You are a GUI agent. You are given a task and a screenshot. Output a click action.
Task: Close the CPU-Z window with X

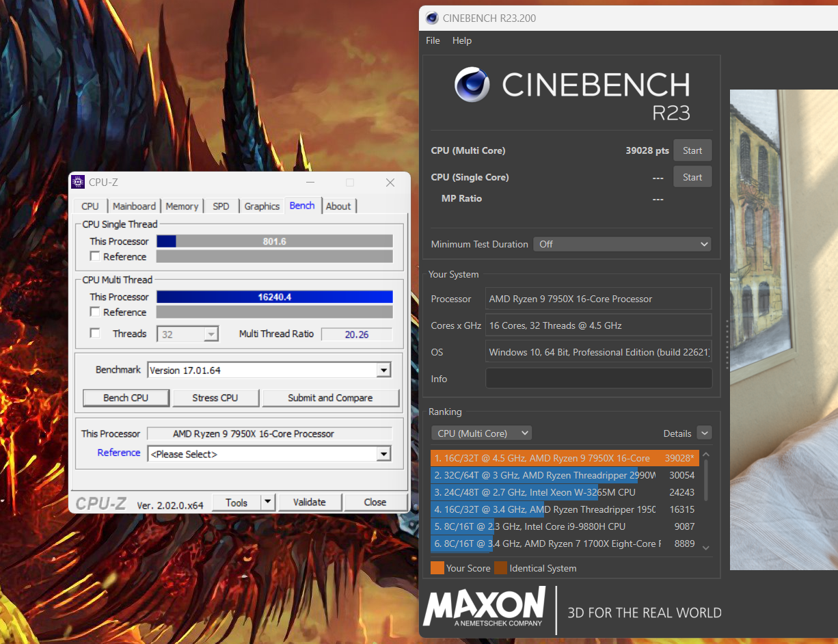click(390, 183)
